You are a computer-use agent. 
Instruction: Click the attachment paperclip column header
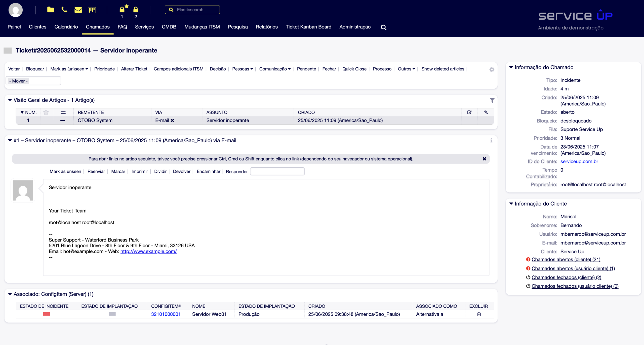[486, 112]
